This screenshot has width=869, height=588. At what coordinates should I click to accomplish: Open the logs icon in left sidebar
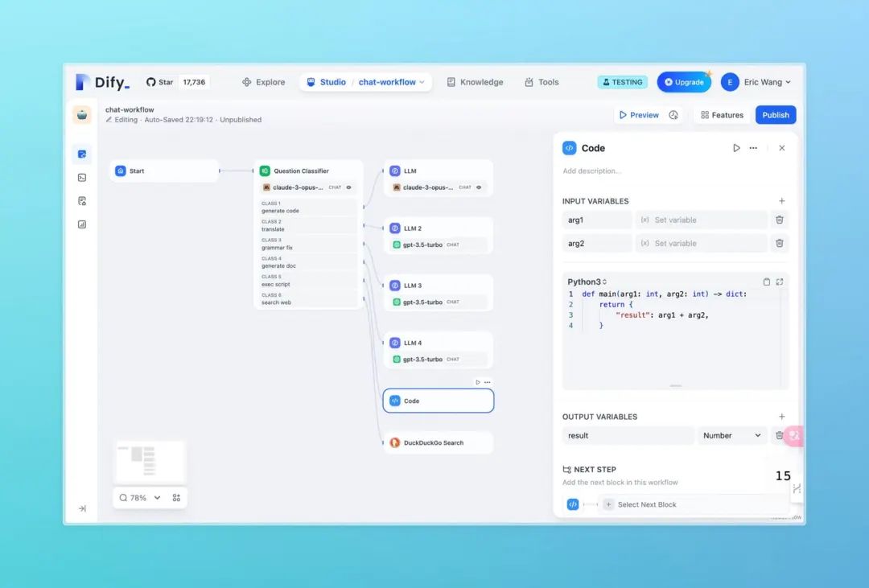[82, 200]
